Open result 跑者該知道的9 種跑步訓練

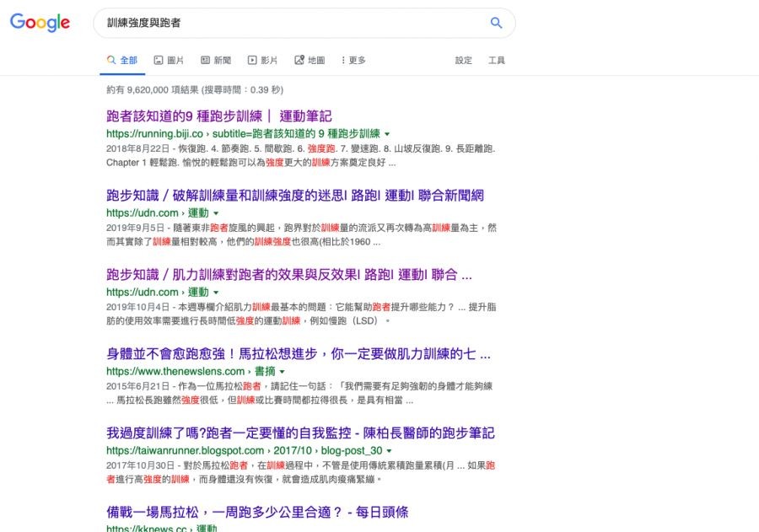pos(218,116)
